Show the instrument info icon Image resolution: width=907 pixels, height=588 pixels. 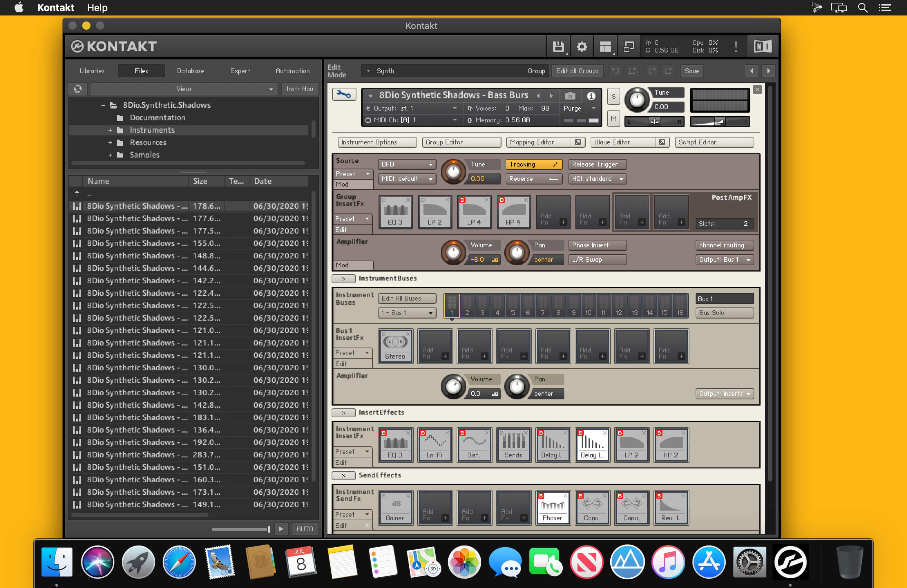pos(591,96)
